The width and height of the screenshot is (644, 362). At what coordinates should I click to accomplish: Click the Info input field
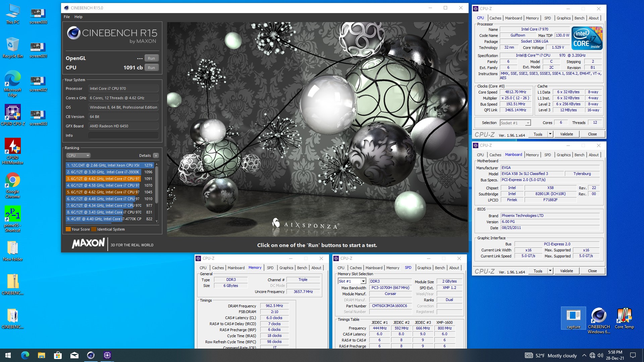123,135
